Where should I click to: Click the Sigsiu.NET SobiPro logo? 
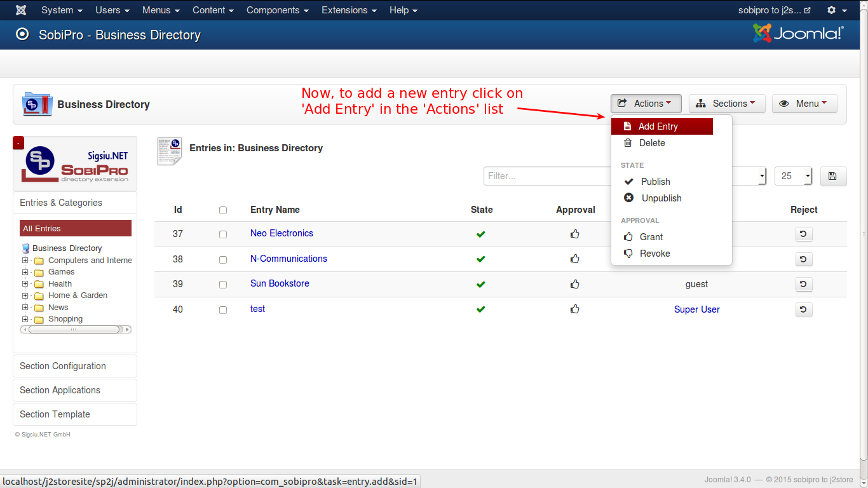click(75, 164)
